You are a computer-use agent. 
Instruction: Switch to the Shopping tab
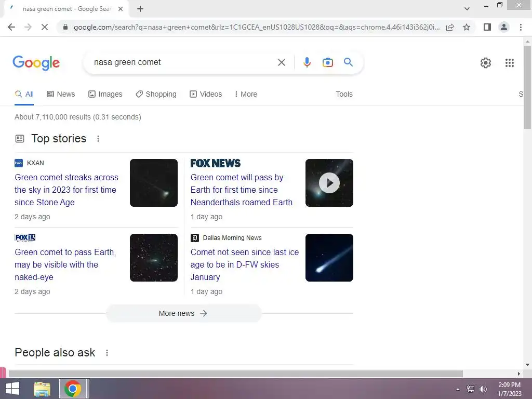[156, 94]
